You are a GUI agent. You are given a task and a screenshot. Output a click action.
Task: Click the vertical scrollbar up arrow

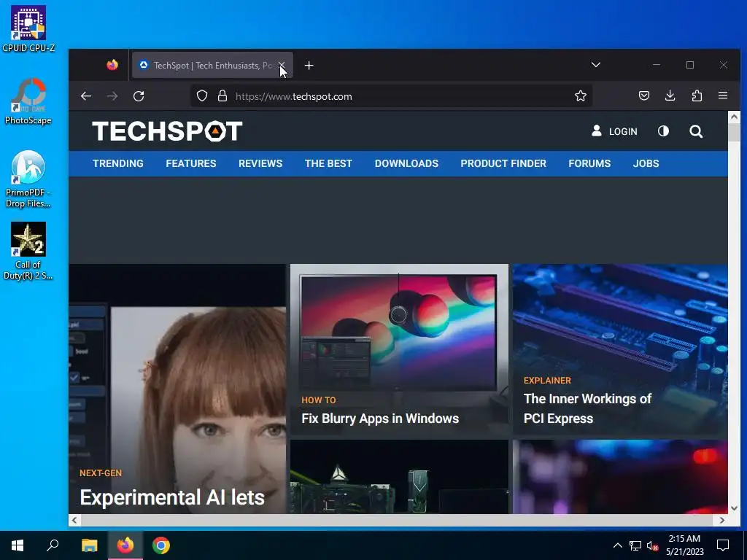pyautogui.click(x=734, y=117)
